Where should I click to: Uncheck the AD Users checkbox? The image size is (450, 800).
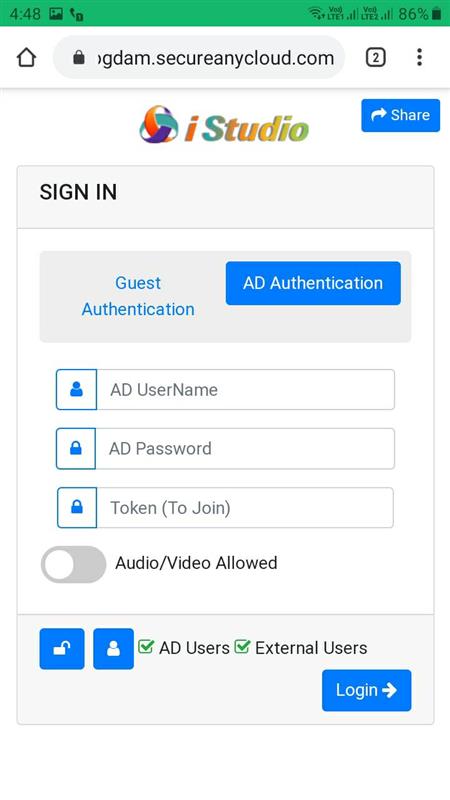tap(146, 647)
